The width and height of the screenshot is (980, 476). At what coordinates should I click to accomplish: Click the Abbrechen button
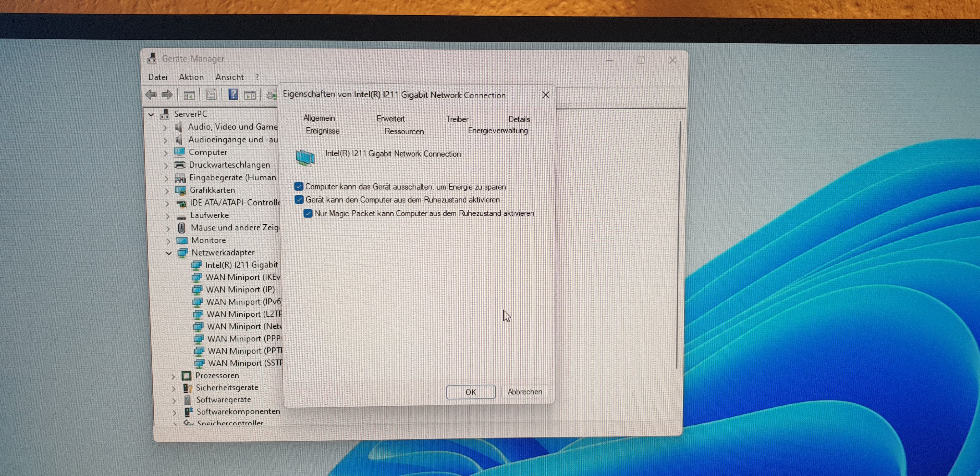(525, 392)
